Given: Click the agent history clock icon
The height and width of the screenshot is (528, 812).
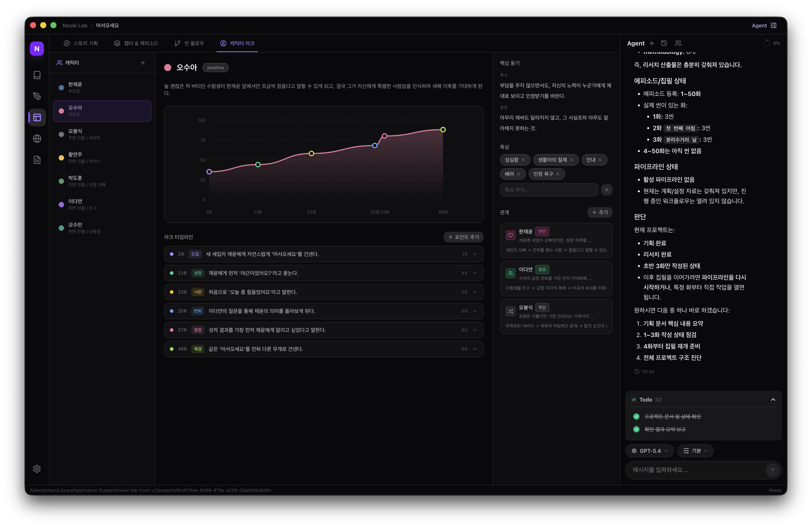Looking at the screenshot, I should [x=664, y=43].
